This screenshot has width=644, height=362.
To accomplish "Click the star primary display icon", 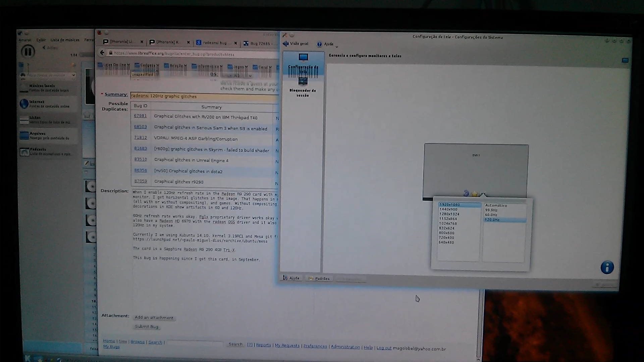I will (x=474, y=194).
